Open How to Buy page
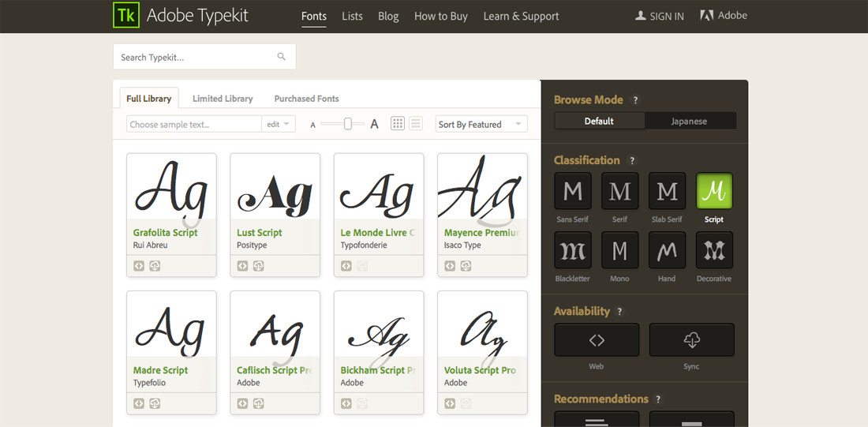The height and width of the screenshot is (427, 868). [440, 16]
